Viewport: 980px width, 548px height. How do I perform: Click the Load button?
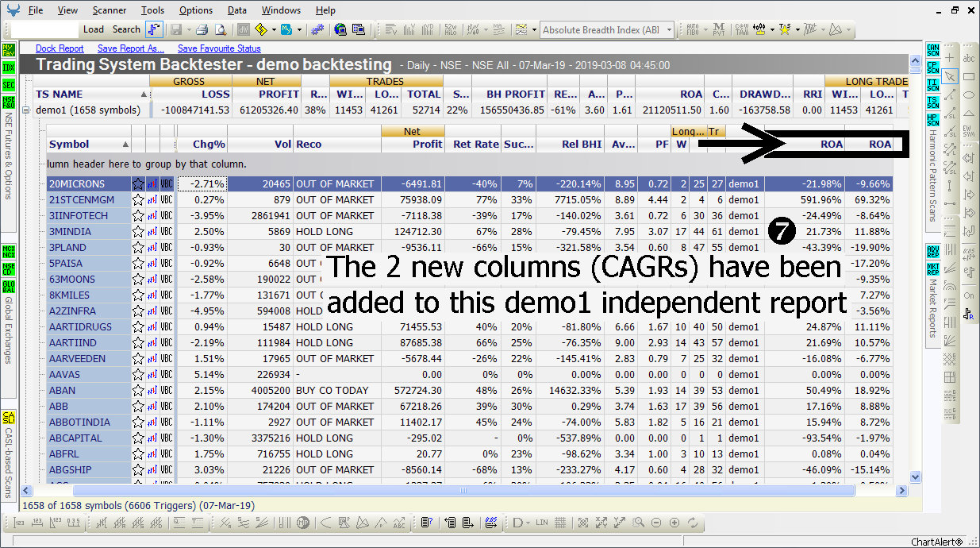point(94,29)
